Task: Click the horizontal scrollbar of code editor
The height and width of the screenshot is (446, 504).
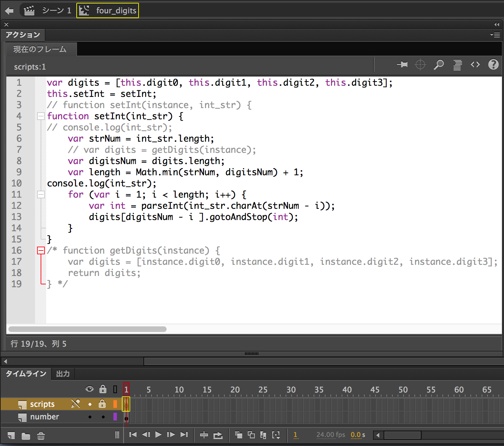Action: tap(87, 329)
